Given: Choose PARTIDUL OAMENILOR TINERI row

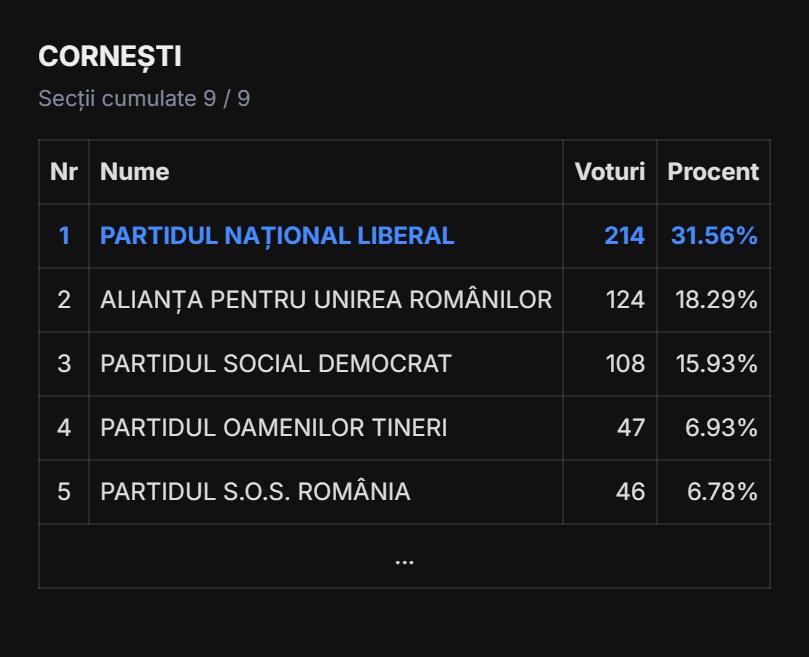Looking at the screenshot, I should (x=274, y=428).
